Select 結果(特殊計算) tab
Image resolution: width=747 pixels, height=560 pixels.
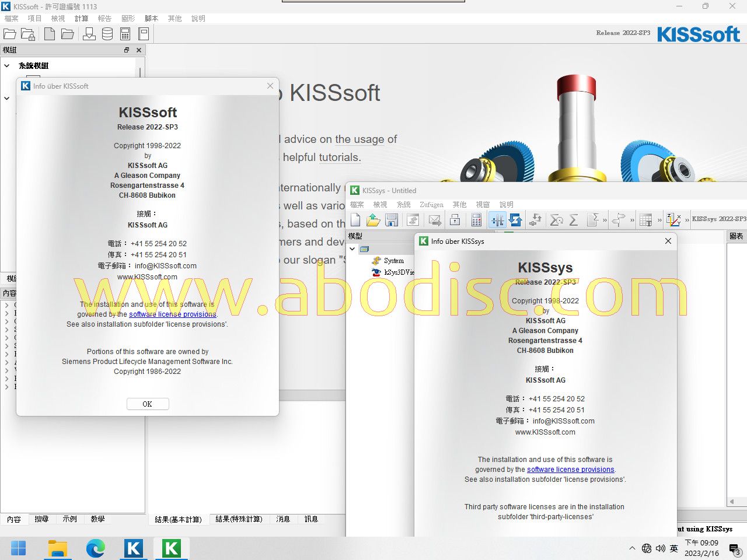239,519
